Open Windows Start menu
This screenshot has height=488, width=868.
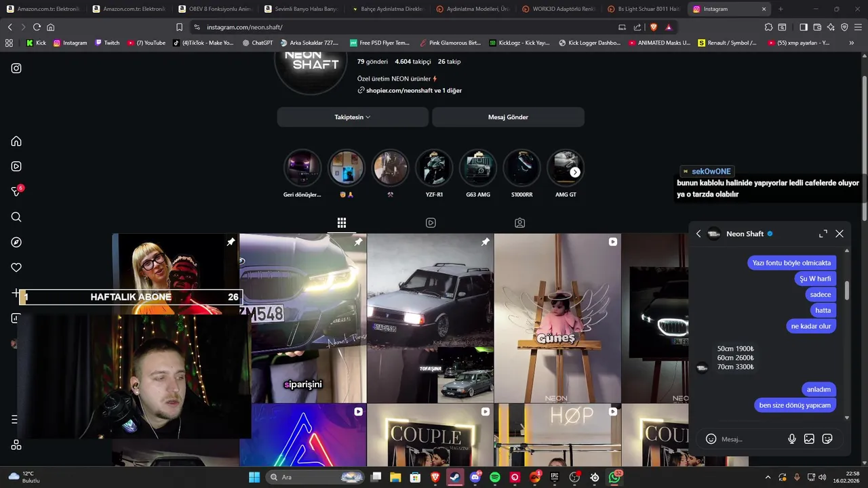click(x=254, y=477)
